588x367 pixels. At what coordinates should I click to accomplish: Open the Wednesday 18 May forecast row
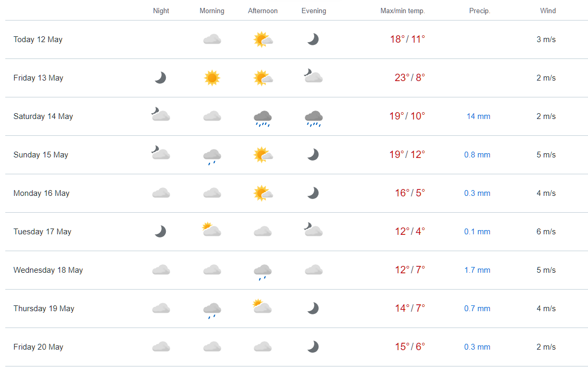tap(296, 270)
